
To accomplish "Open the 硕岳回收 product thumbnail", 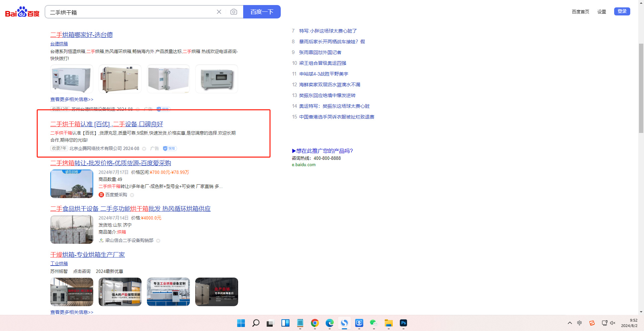I will [72, 184].
